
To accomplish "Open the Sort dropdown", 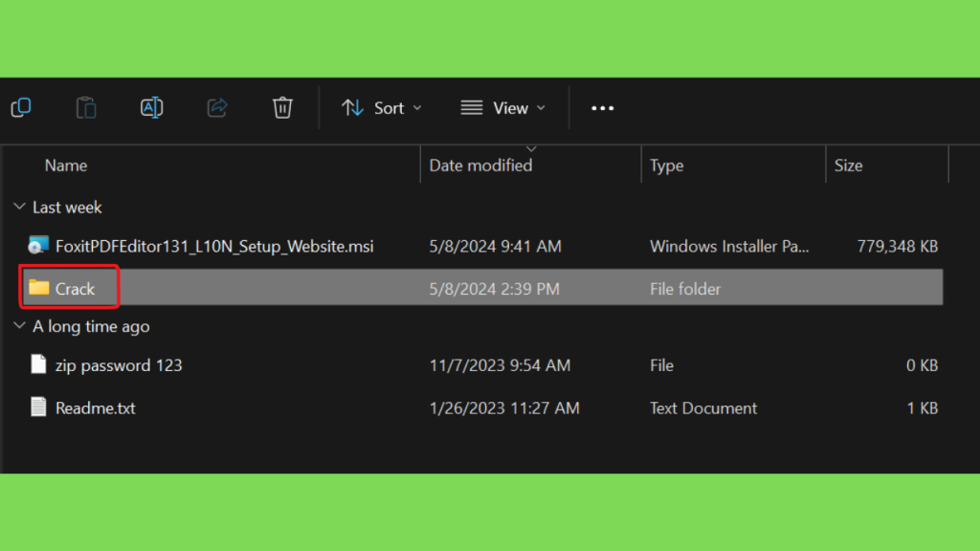I will (382, 108).
